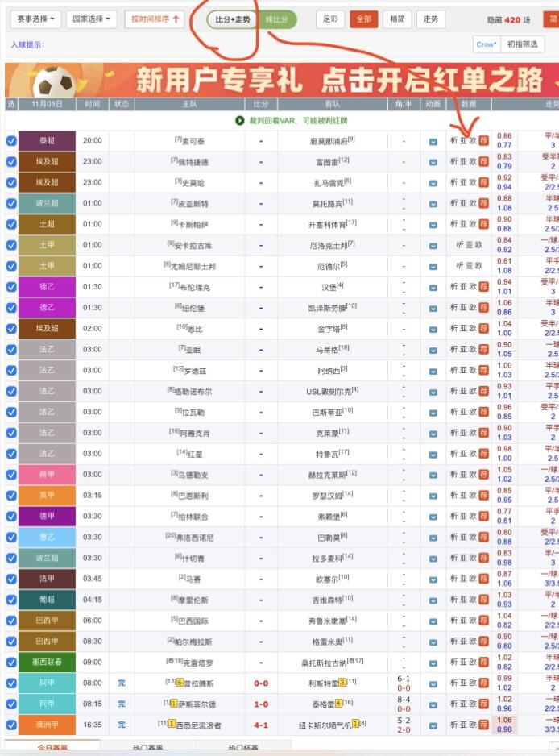Open the Crow* dropdown selector
The width and height of the screenshot is (559, 756).
(486, 45)
